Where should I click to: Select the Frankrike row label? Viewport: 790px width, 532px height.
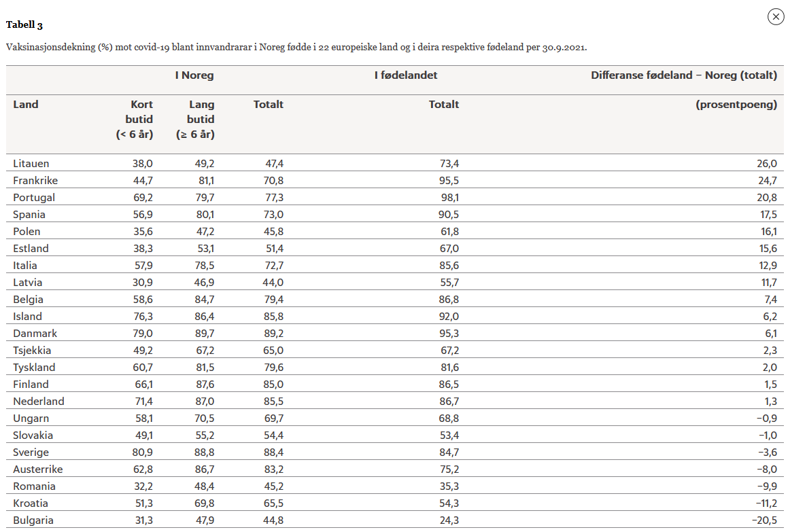pyautogui.click(x=35, y=181)
